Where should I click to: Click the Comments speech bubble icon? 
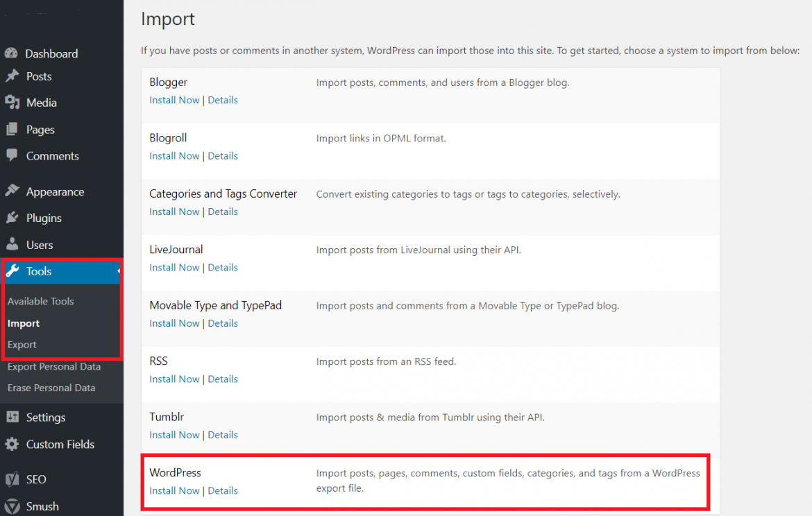point(14,155)
